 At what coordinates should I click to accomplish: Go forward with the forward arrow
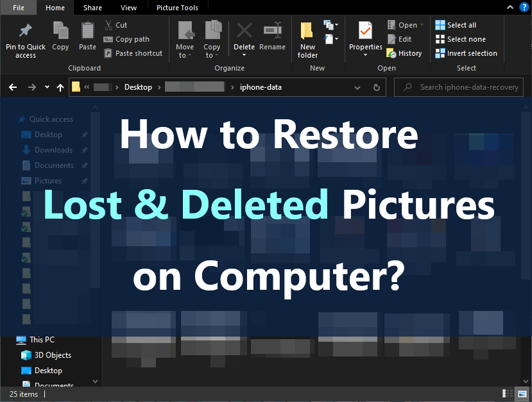tap(32, 87)
